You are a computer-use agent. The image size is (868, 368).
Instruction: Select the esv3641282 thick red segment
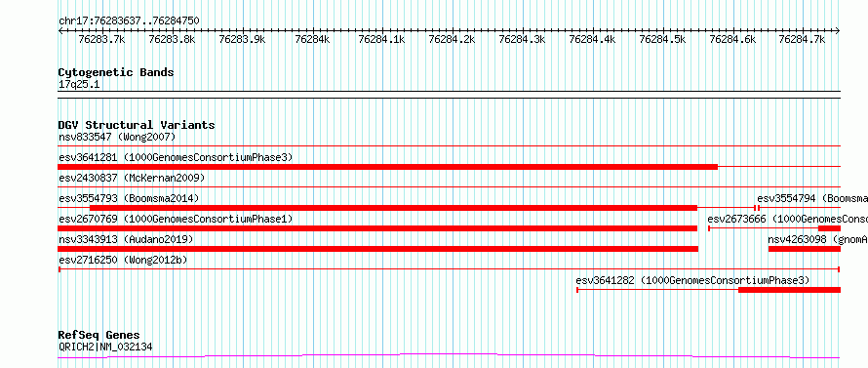point(789,290)
